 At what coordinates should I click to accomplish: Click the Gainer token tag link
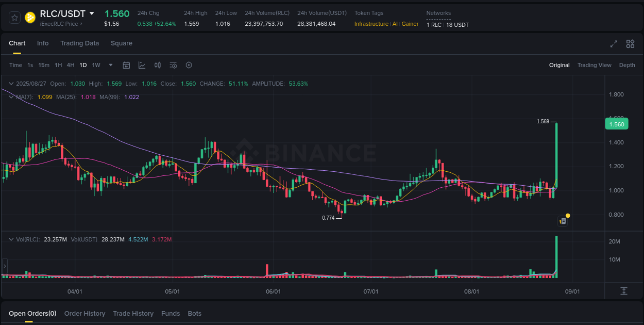click(411, 24)
